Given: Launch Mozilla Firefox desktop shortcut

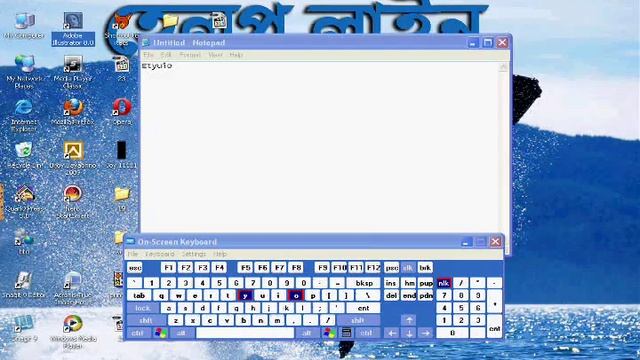Looking at the screenshot, I should click(73, 111).
